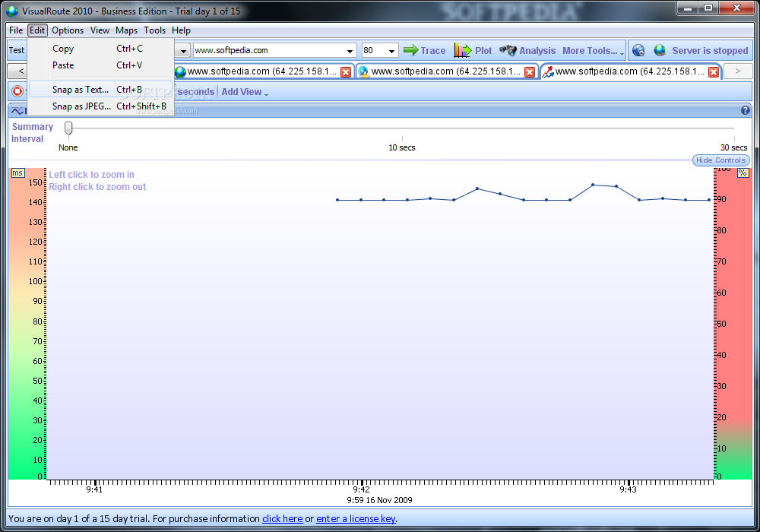The height and width of the screenshot is (532, 760).
Task: Open the Help menu
Action: coord(182,30)
